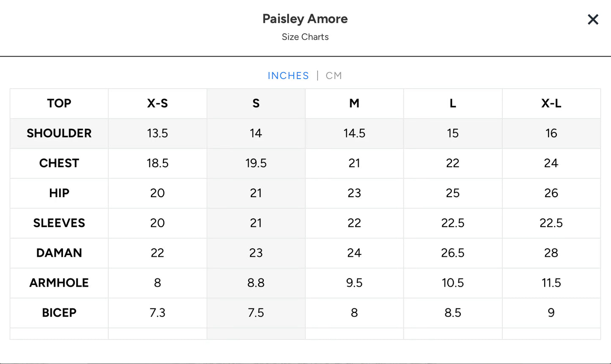Click the L size column header
This screenshot has width=611, height=364.
tap(453, 103)
